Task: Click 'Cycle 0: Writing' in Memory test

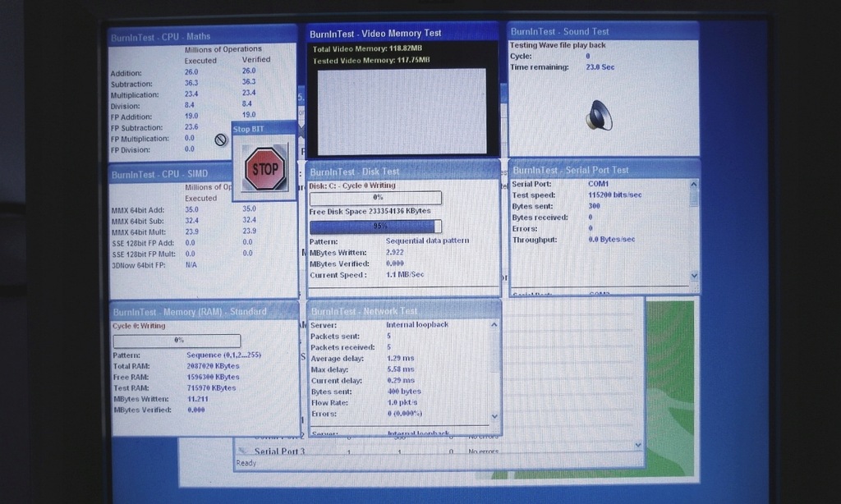Action: click(139, 326)
